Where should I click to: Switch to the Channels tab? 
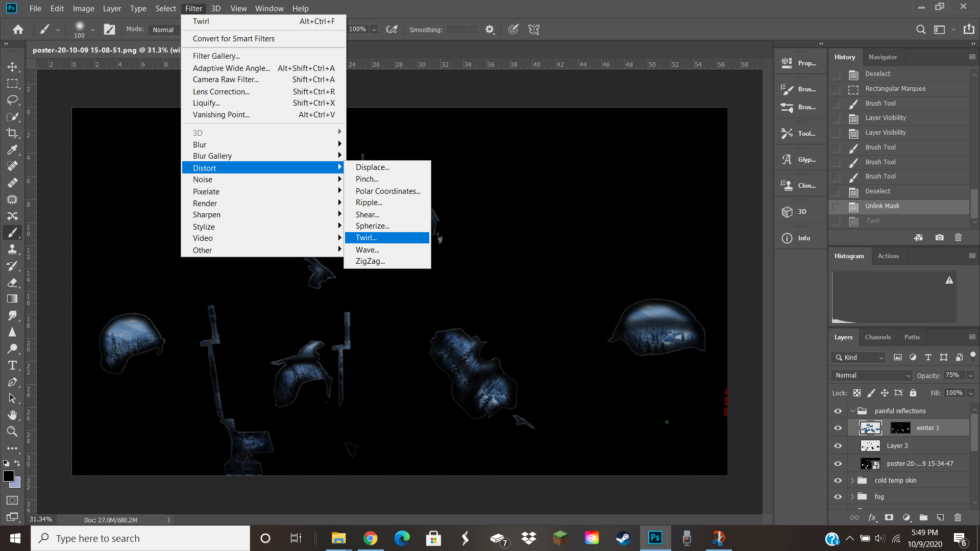[x=877, y=337]
